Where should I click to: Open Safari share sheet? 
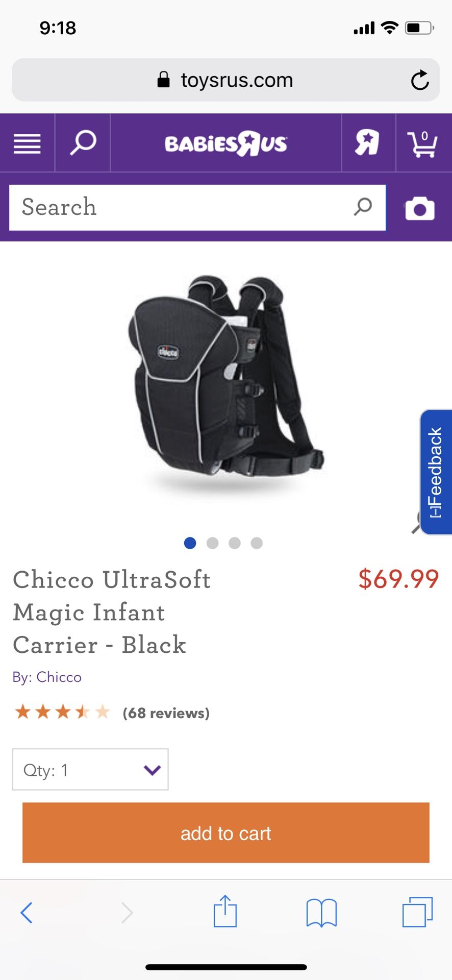point(225,911)
